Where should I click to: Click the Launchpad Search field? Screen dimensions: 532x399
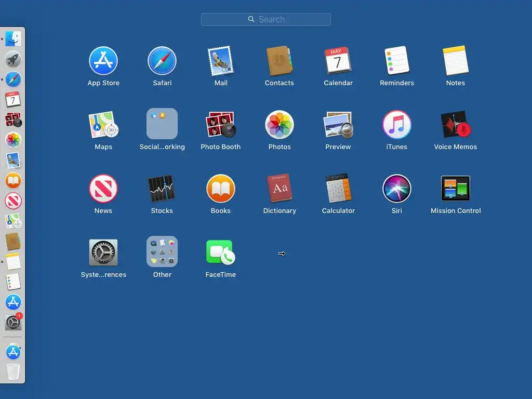coord(266,20)
